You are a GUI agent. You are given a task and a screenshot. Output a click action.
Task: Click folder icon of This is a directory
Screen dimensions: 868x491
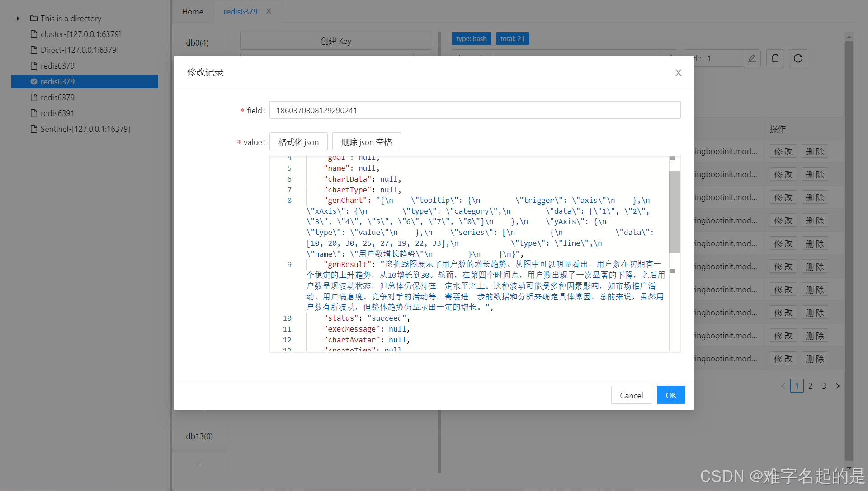[x=34, y=19]
